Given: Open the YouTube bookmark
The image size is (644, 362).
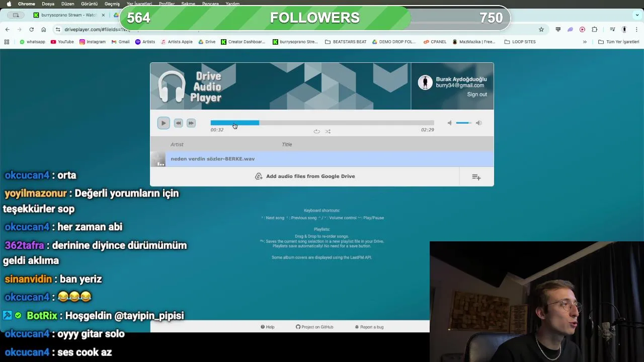Looking at the screenshot, I should point(62,42).
